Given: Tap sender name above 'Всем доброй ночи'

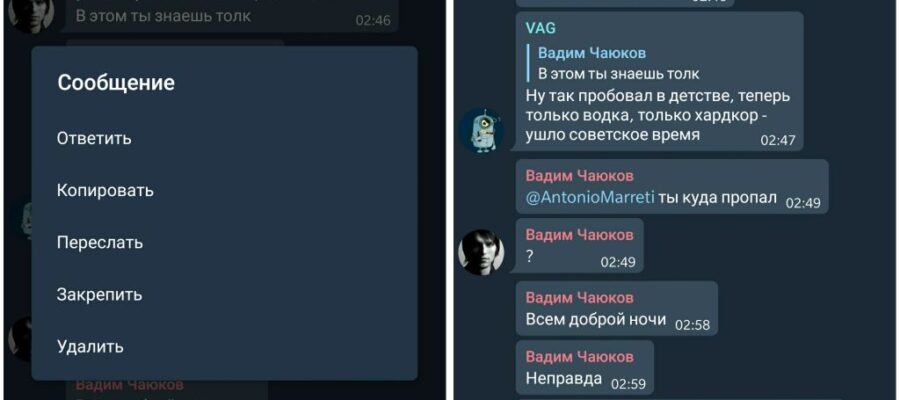Looking at the screenshot, I should coord(580,297).
